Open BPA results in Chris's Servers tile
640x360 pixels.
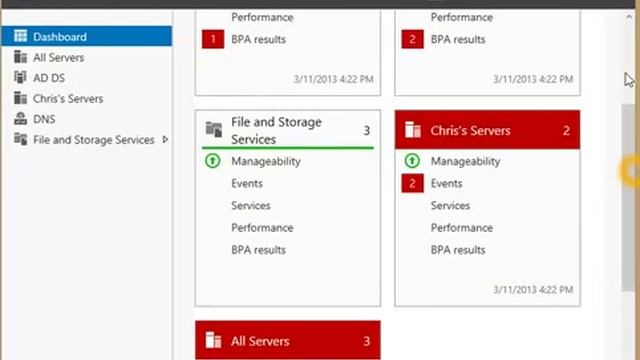coord(458,250)
